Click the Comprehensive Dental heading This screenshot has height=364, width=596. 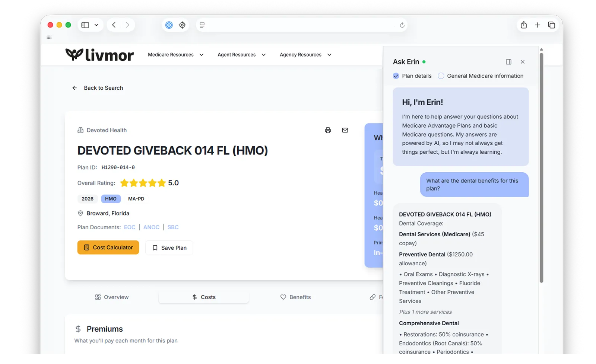(429, 323)
